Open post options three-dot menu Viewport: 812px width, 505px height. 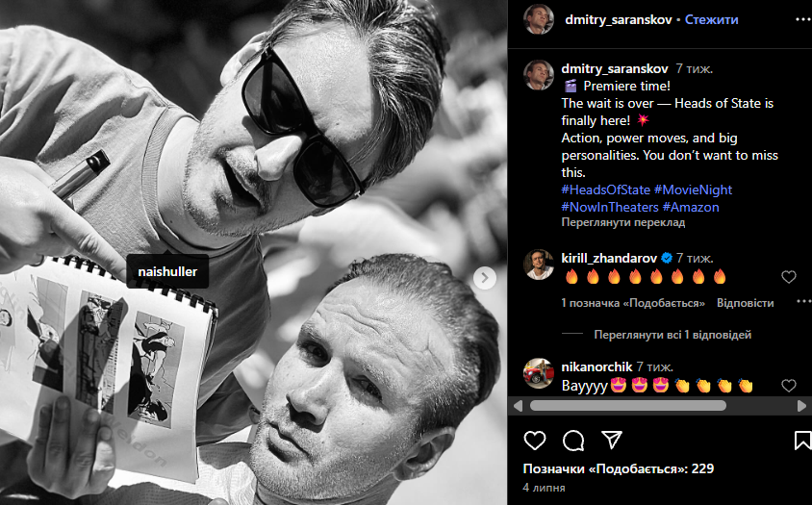[803, 19]
